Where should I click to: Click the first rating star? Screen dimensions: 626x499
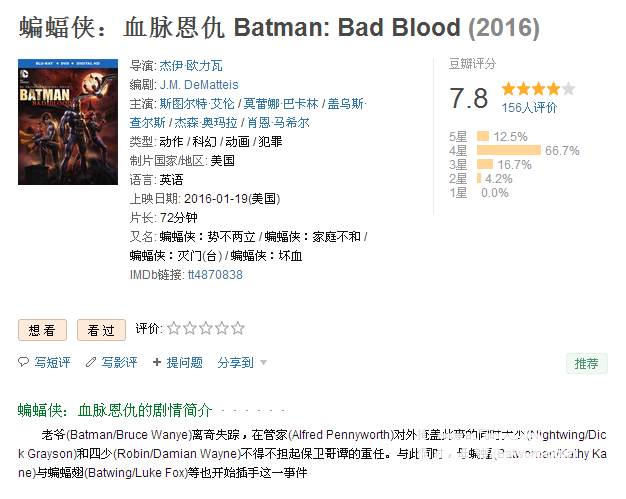coord(174,328)
